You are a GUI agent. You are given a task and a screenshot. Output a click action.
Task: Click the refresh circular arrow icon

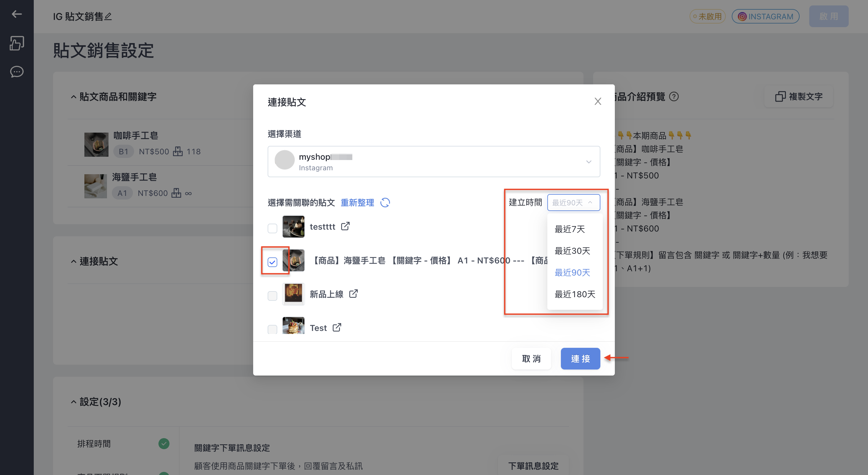pos(385,203)
